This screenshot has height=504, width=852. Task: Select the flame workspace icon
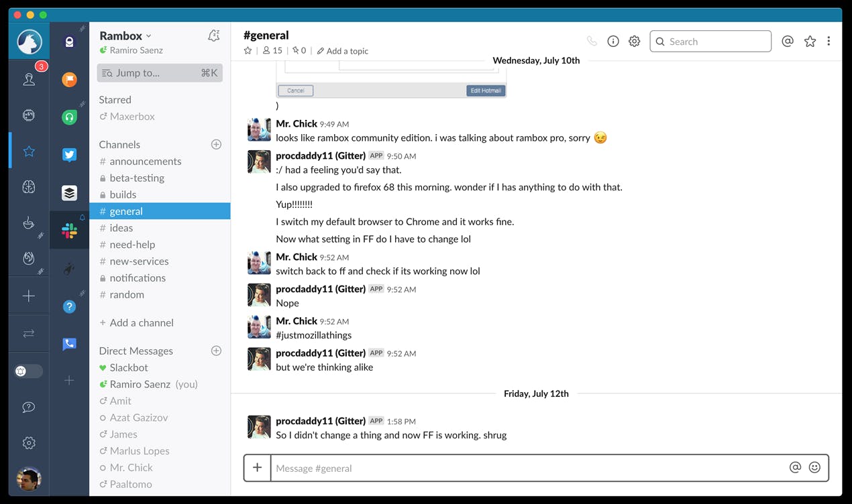coord(29,259)
